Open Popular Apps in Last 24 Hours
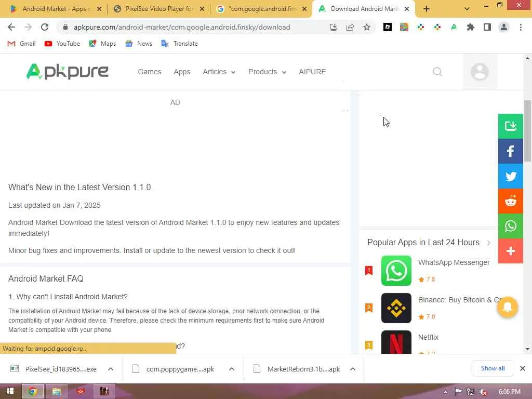This screenshot has width=532, height=399. [x=429, y=242]
